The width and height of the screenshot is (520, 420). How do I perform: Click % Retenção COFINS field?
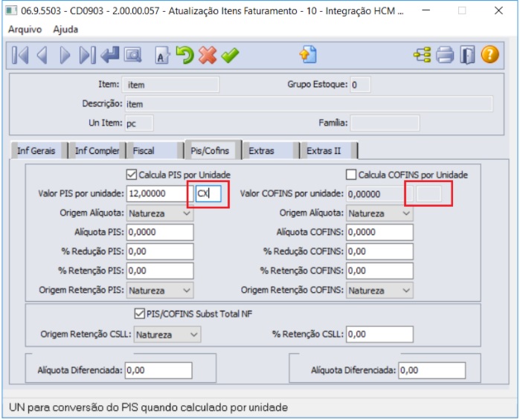pyautogui.click(x=379, y=271)
